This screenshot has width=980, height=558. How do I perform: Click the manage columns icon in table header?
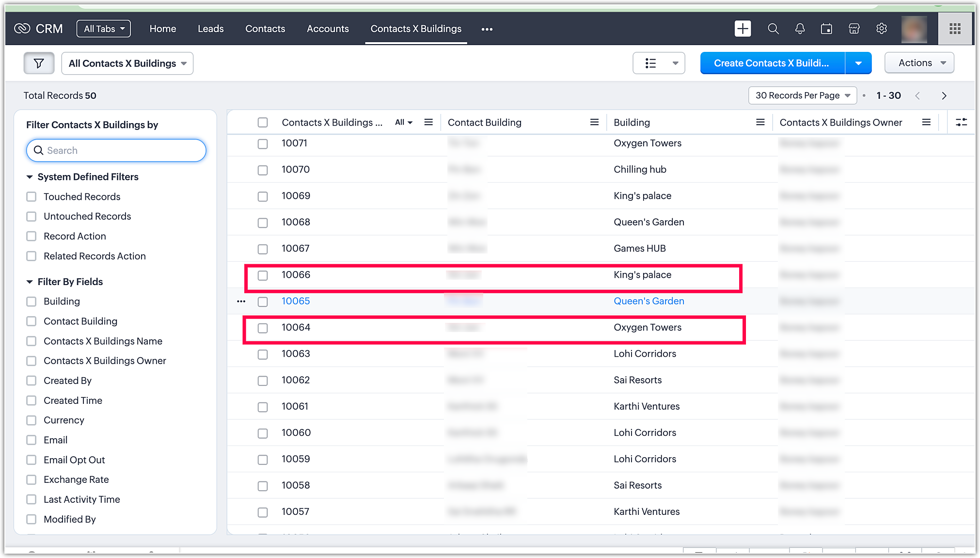coord(961,122)
